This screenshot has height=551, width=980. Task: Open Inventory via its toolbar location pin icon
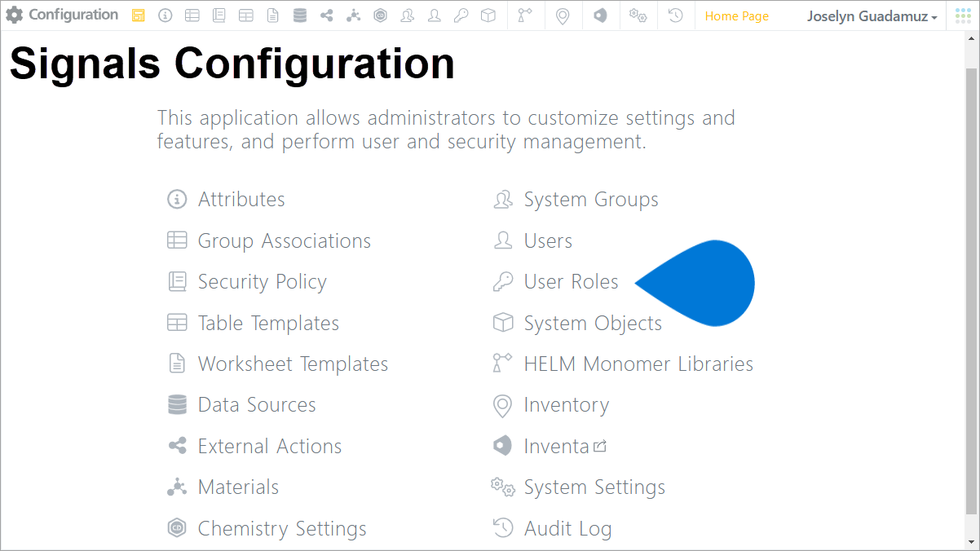pos(563,15)
